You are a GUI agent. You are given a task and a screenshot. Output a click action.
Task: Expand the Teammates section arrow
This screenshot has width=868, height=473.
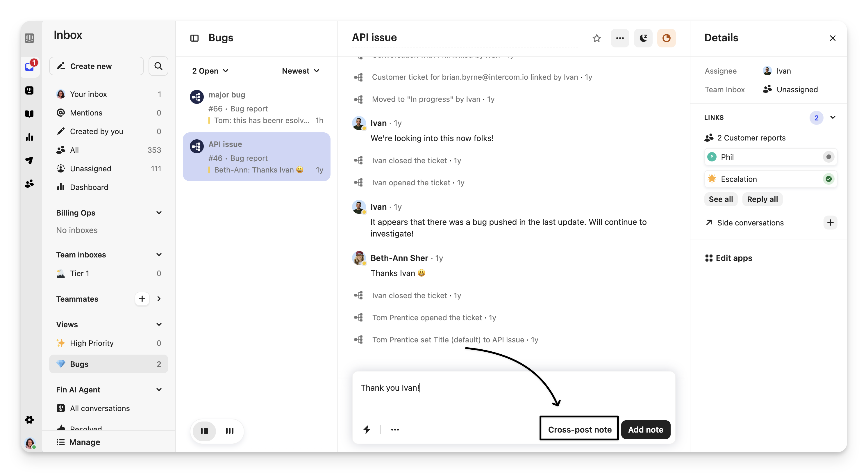tap(159, 298)
